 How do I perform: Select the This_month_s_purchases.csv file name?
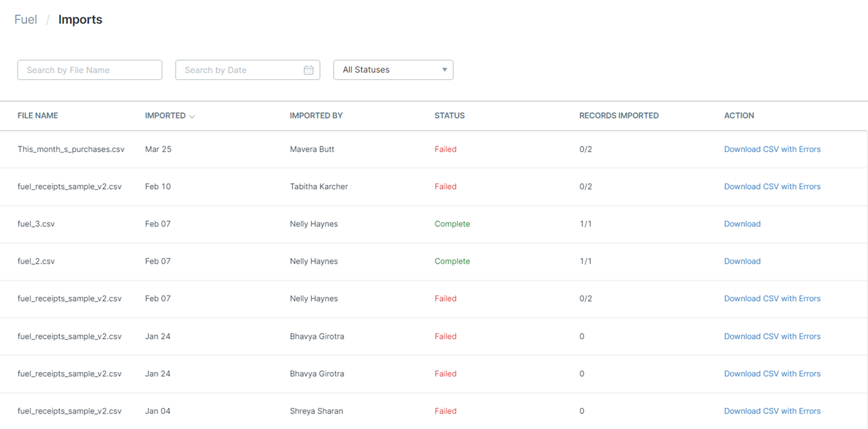pyautogui.click(x=71, y=149)
